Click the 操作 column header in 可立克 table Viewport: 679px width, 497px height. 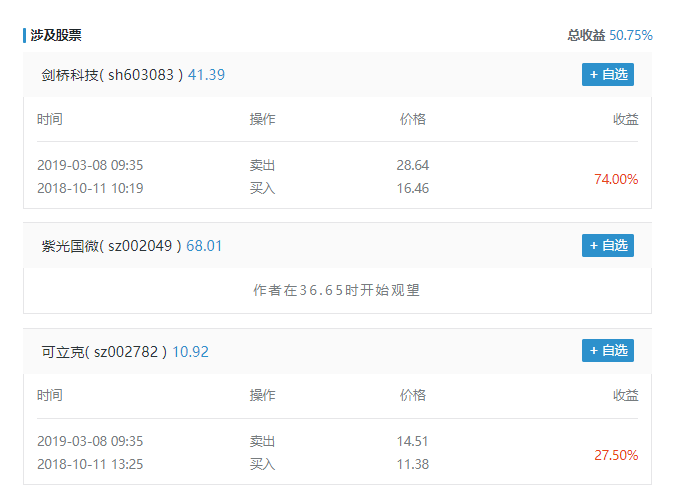[x=262, y=395]
